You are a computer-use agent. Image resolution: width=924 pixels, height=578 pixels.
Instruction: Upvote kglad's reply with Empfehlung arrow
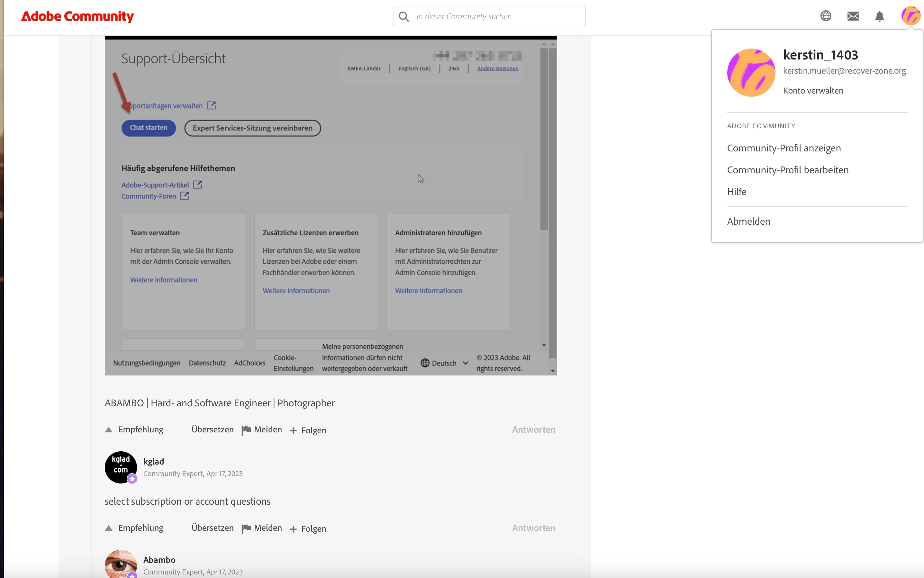point(109,528)
